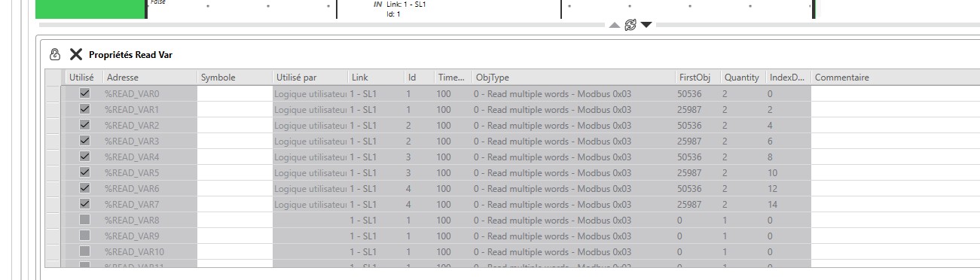The image size is (980, 280).
Task: Select the row header of %READ_VAR4
Action: (x=53, y=157)
